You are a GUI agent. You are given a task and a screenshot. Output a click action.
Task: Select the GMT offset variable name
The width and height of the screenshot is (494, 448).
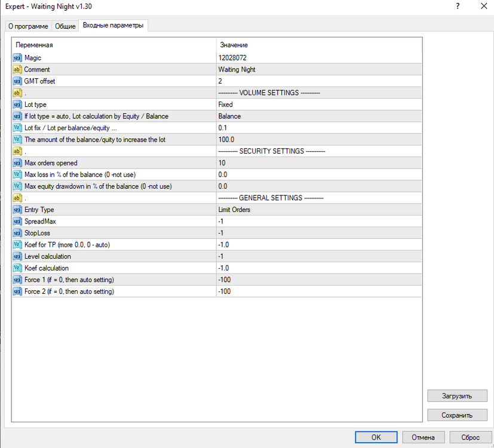click(39, 81)
